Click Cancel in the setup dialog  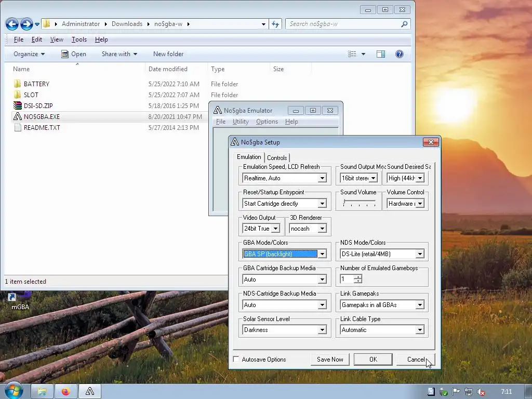(x=416, y=360)
